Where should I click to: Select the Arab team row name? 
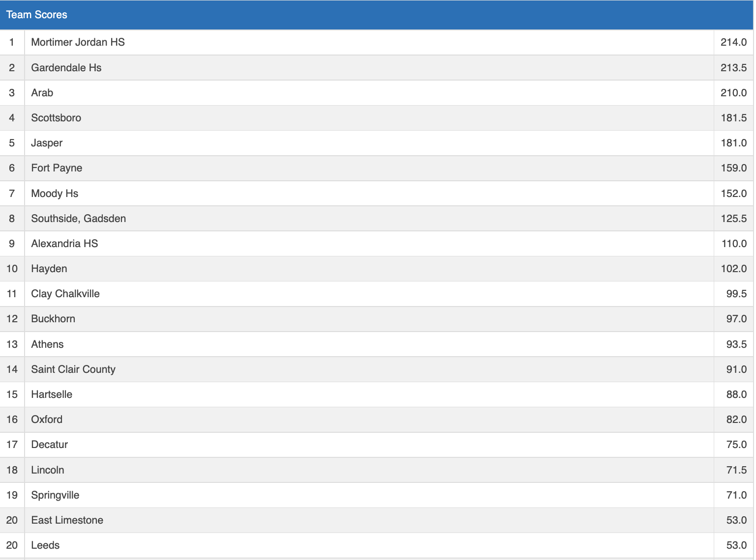(x=42, y=93)
